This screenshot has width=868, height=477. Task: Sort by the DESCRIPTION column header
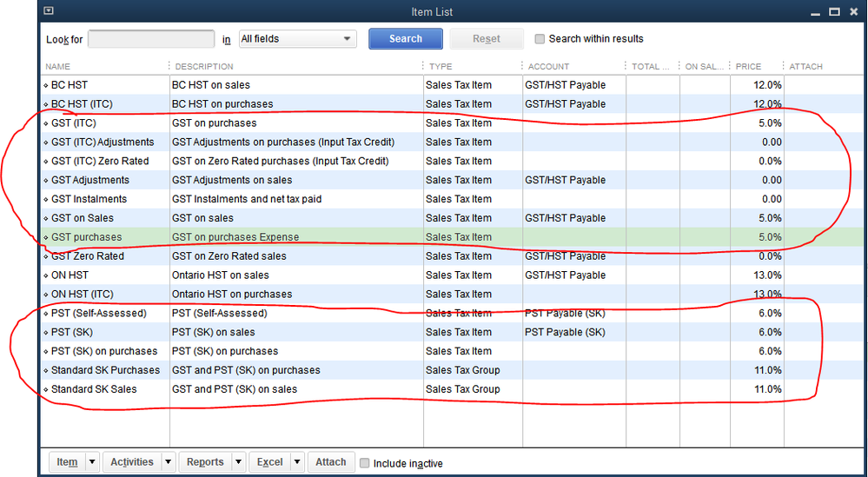(204, 66)
